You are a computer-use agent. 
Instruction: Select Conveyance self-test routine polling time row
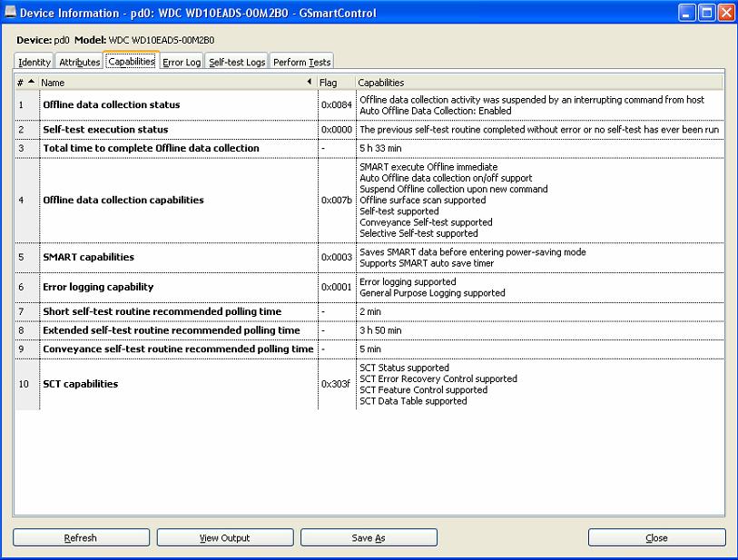[x=369, y=349]
